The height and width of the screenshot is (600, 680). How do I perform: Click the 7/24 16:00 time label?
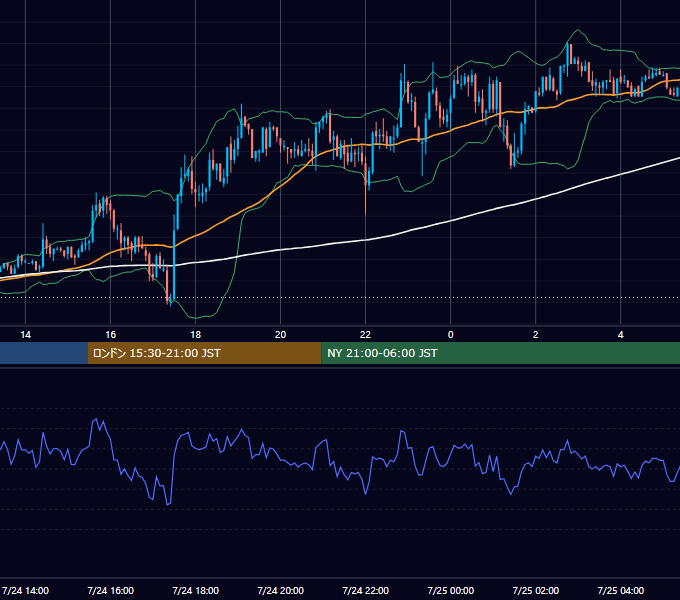(111, 590)
